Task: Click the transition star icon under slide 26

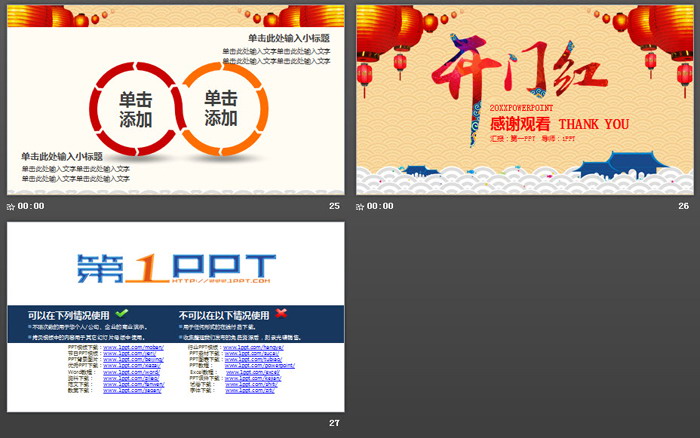Action: coord(360,206)
